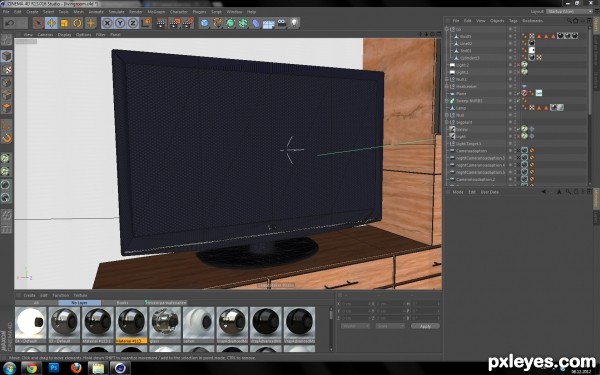
Task: Click the Undo arrow in the top toolbar
Action: point(10,23)
